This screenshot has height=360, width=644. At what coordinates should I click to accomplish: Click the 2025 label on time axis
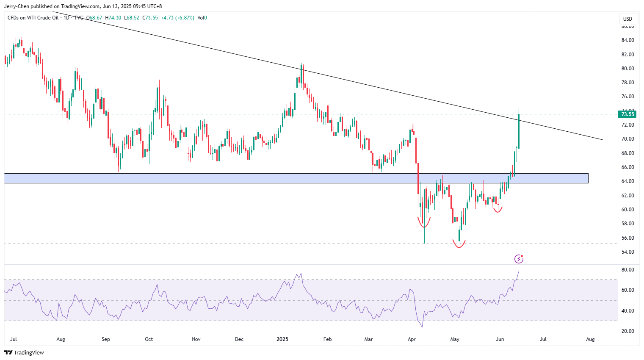point(282,339)
